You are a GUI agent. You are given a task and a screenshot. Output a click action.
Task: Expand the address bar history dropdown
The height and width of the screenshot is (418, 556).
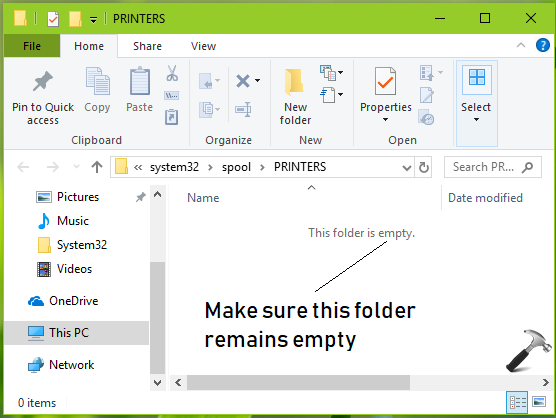(x=407, y=167)
